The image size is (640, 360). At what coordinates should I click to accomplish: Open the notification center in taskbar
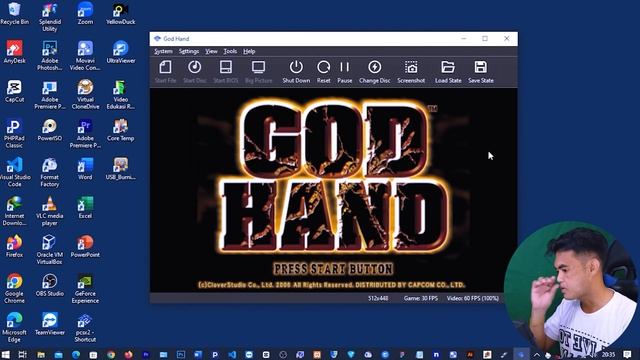[x=627, y=354]
